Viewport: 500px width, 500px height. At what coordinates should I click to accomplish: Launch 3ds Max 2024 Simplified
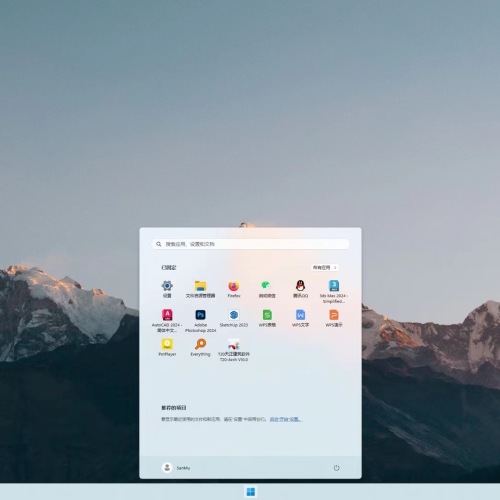pyautogui.click(x=334, y=292)
